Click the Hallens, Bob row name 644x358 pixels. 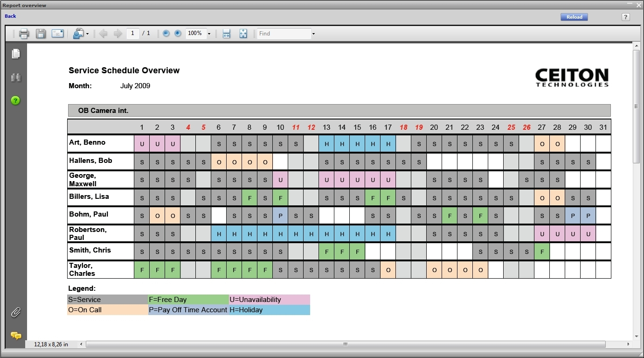90,161
